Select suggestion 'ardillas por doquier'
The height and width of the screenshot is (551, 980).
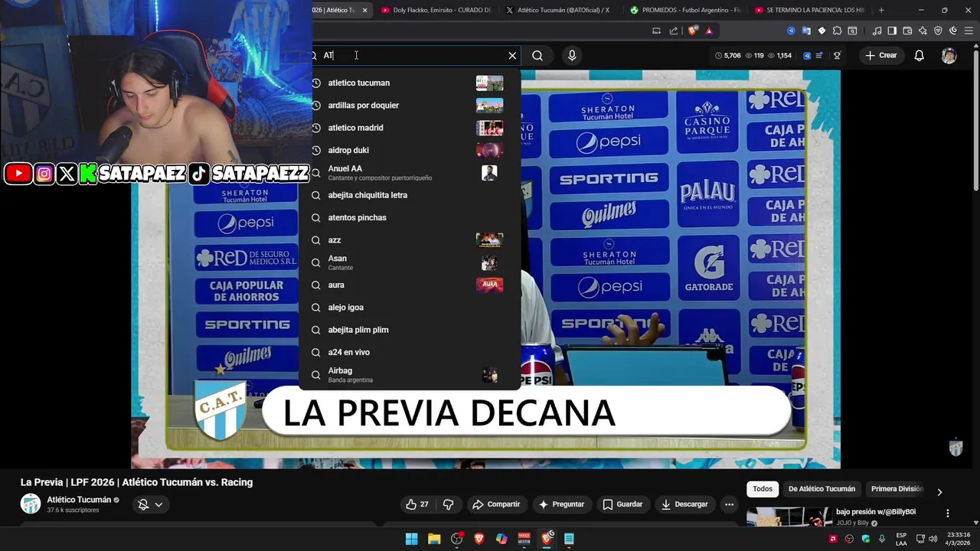point(410,105)
